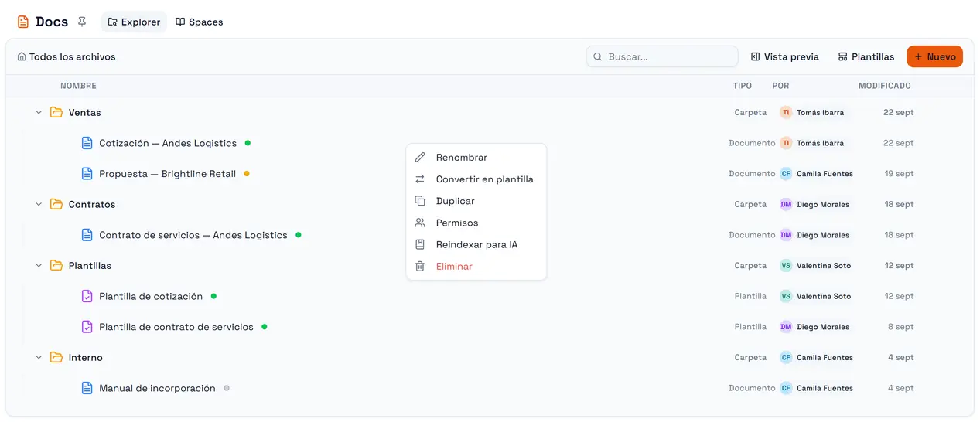The width and height of the screenshot is (980, 422).
Task: Choose Duplicar in context menu
Action: (476, 201)
